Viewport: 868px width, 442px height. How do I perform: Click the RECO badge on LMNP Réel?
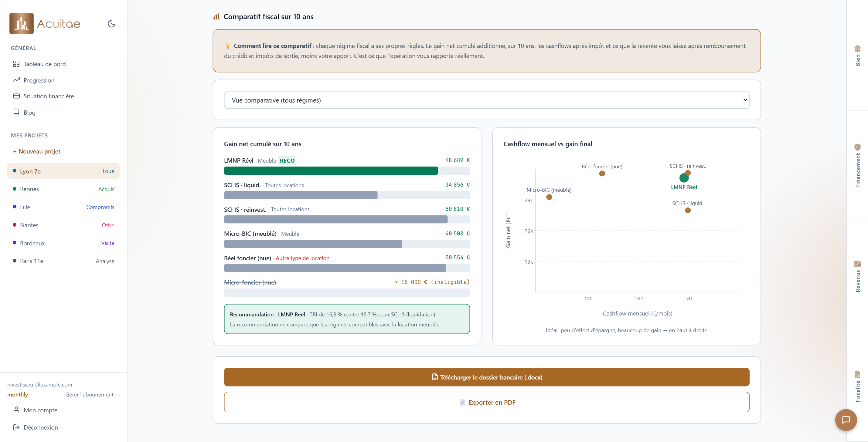click(287, 160)
